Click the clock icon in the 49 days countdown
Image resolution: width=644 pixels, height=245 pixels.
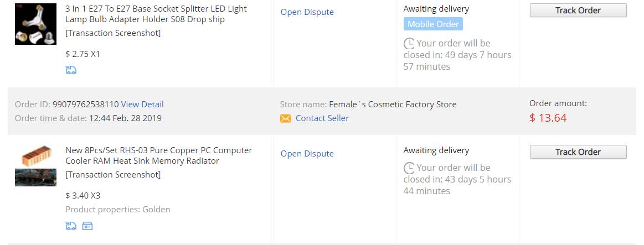(x=409, y=44)
